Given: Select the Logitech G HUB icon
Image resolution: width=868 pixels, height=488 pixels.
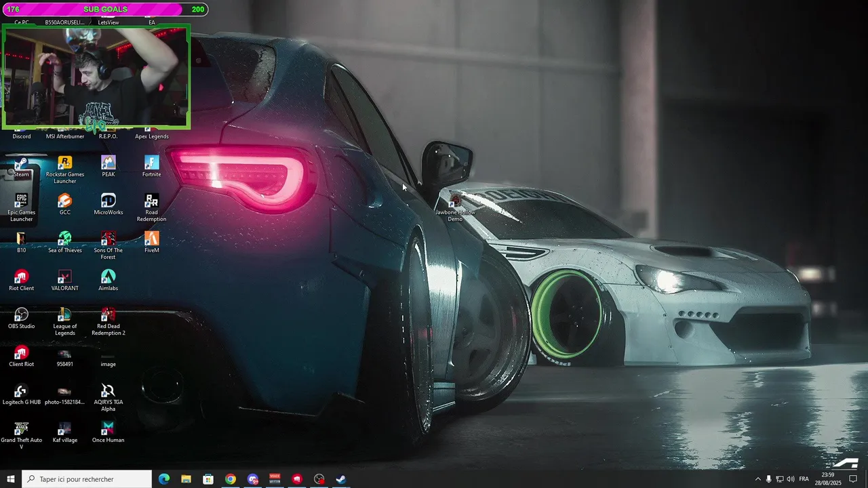Looking at the screenshot, I should [22, 394].
